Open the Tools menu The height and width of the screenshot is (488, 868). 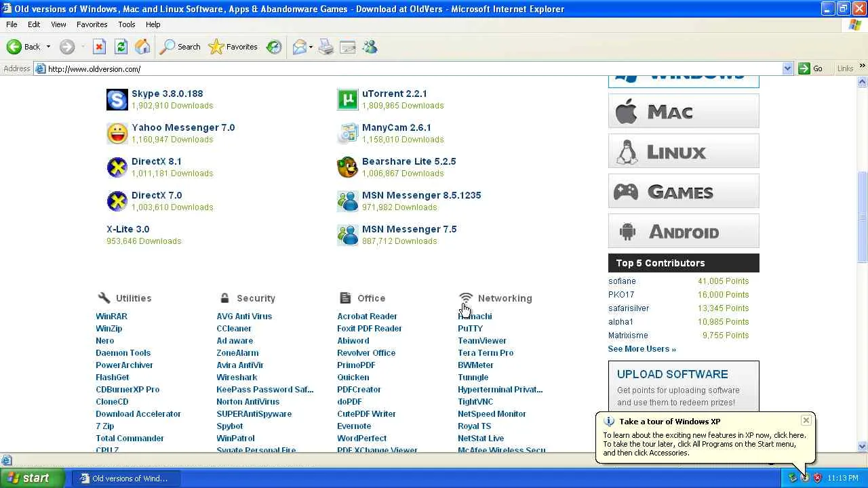click(127, 24)
